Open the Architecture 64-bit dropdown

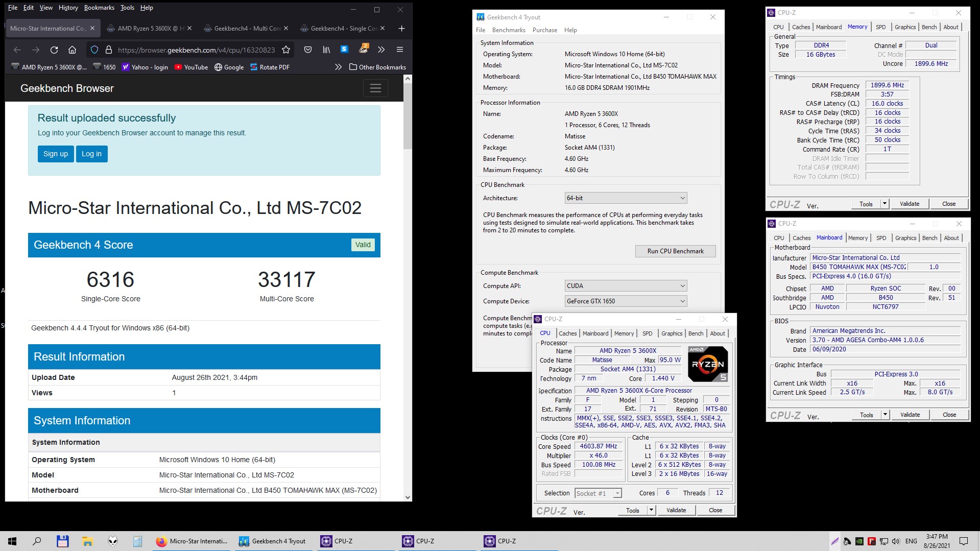(626, 198)
